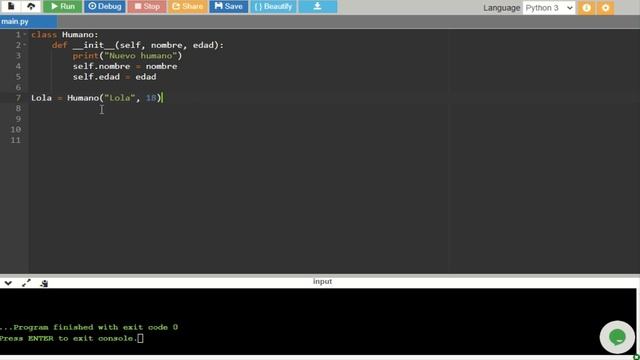The width and height of the screenshot is (640, 360).
Task: Click the new file icon
Action: point(11,6)
